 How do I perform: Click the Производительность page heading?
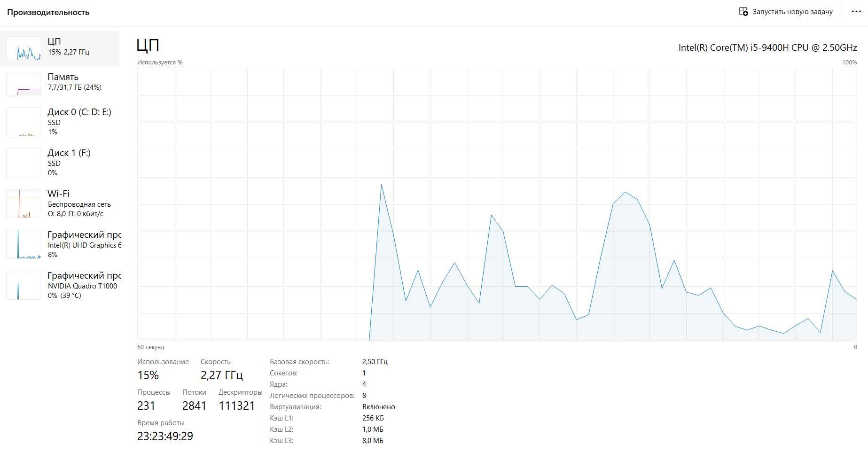(48, 12)
